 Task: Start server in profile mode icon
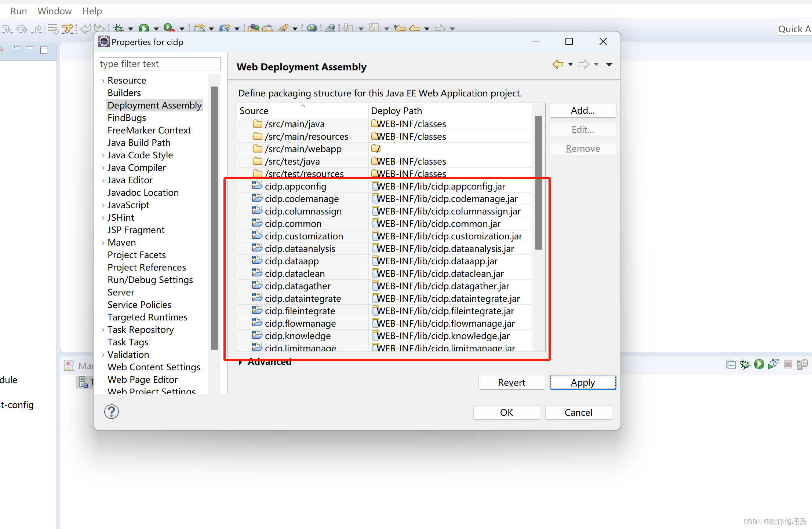point(773,364)
